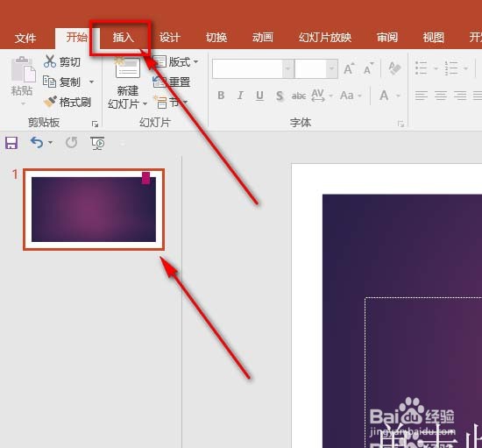Start slideshow from beginning icon

tap(97, 143)
